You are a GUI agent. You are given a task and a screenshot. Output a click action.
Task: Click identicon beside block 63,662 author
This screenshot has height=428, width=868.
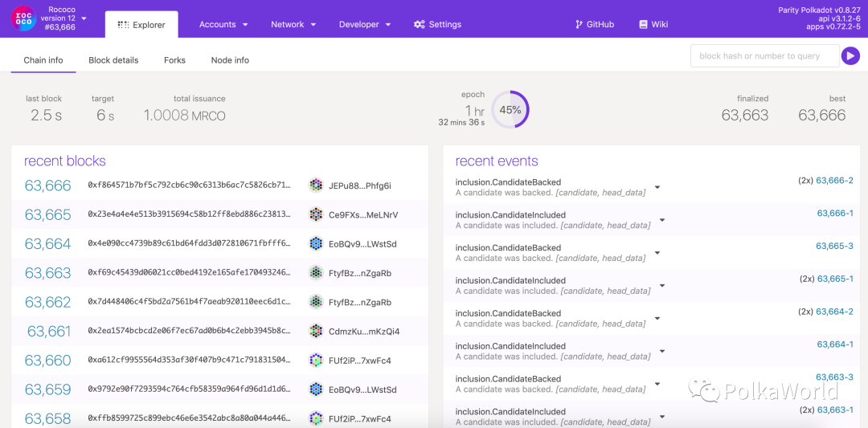[x=316, y=302]
